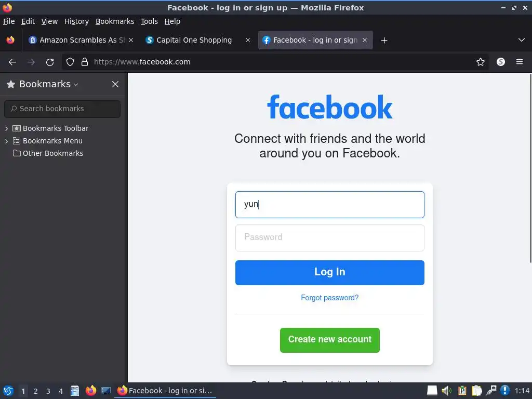
Task: Launch Firefox from the taskbar quick launcher
Action: point(90,391)
